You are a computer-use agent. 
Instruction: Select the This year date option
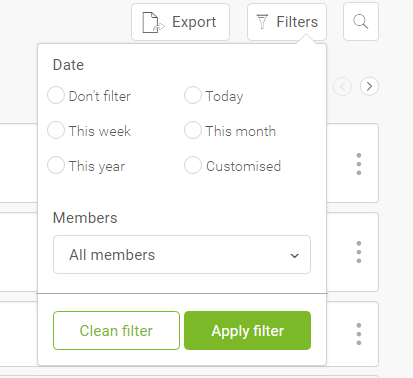coord(56,165)
